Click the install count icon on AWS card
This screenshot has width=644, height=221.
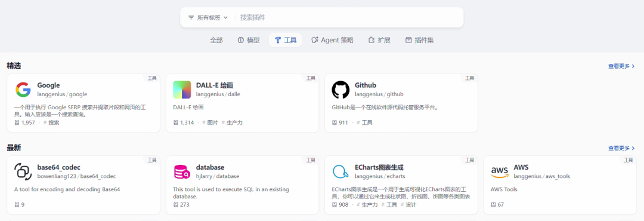[493, 204]
